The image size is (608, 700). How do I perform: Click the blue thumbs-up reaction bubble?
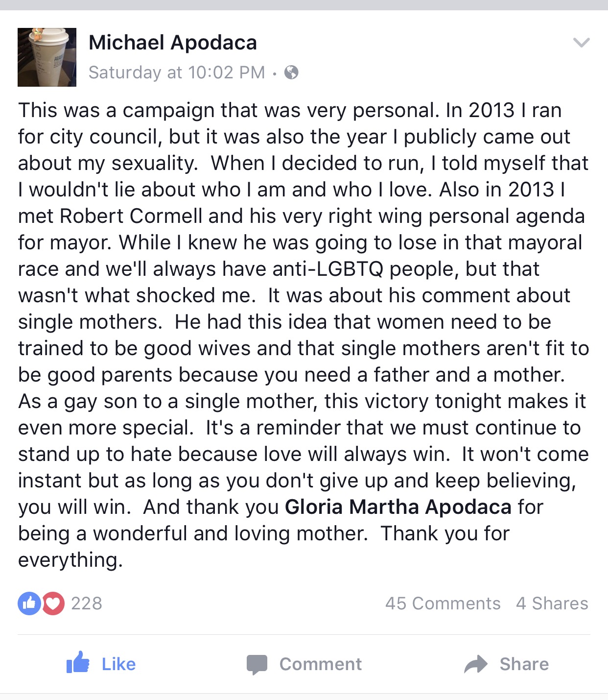(29, 603)
